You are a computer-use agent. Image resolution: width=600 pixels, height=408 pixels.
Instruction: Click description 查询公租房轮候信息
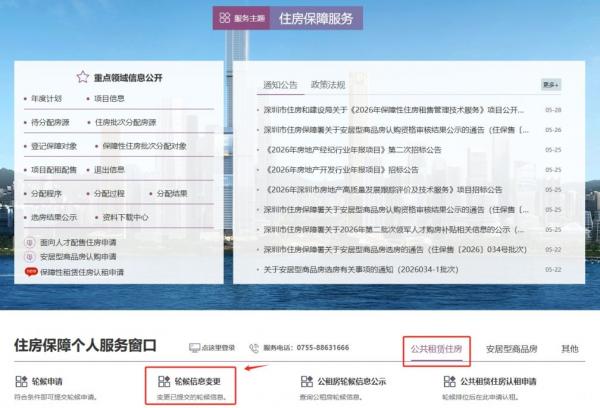(330, 397)
